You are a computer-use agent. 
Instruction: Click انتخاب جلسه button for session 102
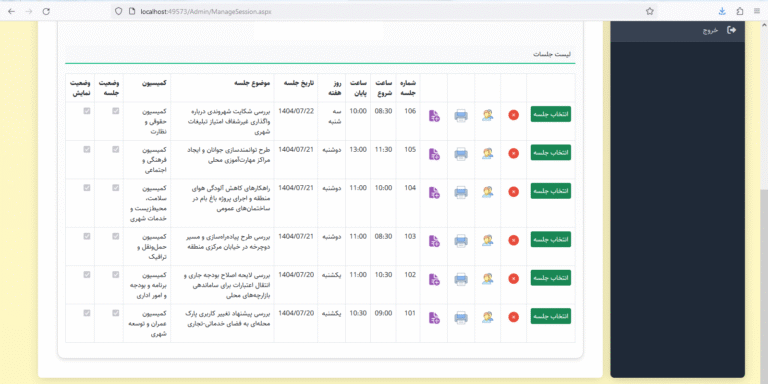click(x=551, y=278)
